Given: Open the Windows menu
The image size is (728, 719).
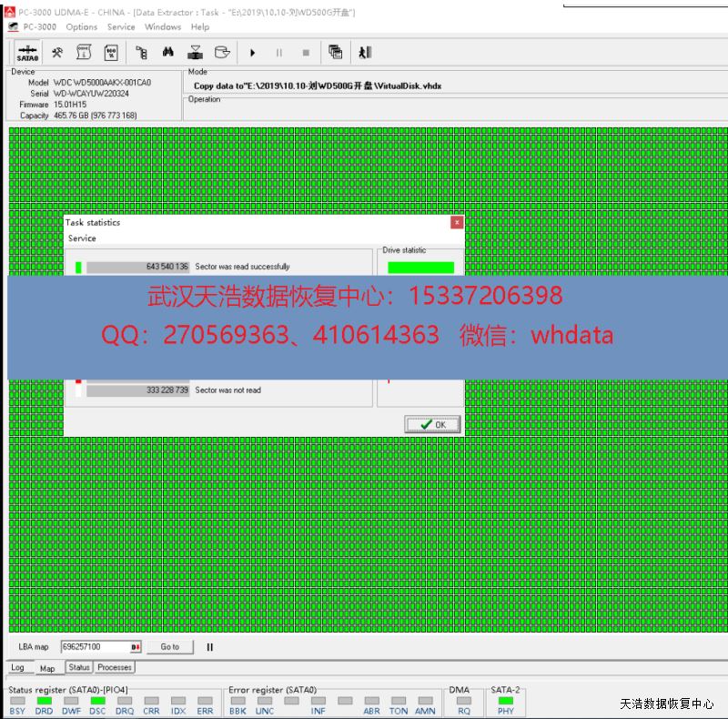Looking at the screenshot, I should pos(163,27).
